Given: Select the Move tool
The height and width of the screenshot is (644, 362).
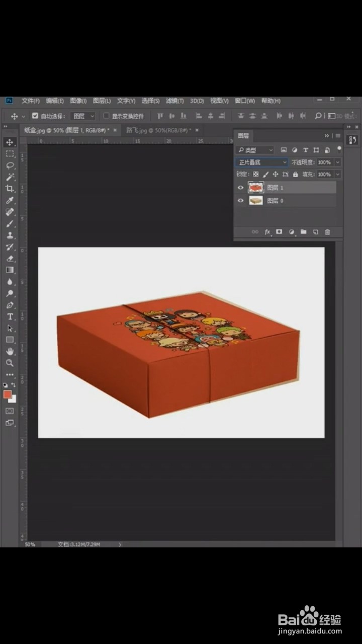Looking at the screenshot, I should 10,142.
